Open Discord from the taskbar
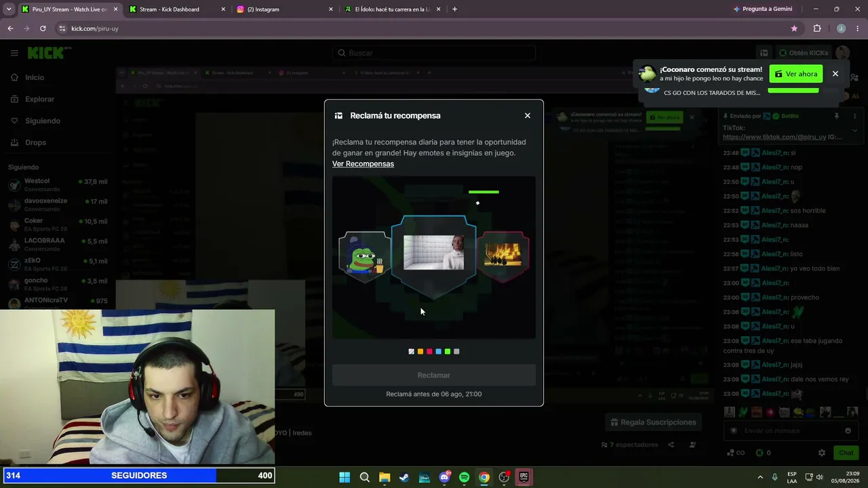 [444, 477]
